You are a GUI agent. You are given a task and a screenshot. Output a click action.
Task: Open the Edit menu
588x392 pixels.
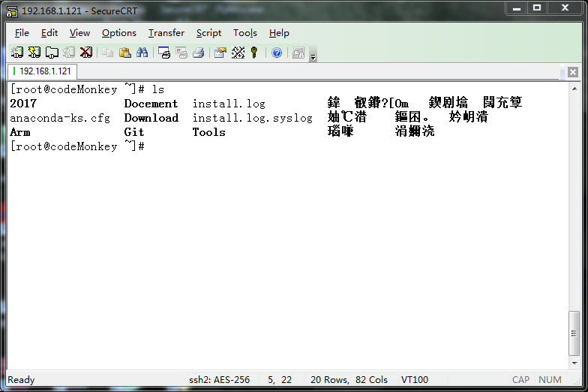coord(49,33)
